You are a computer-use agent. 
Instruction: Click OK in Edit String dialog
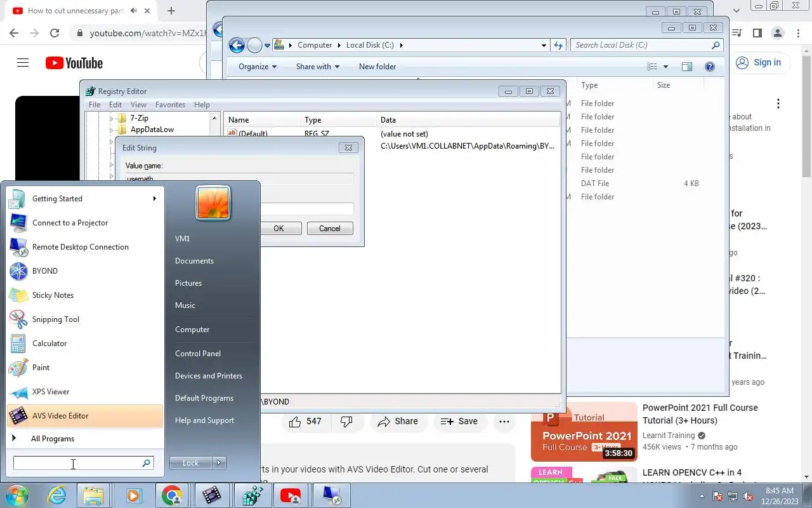coord(278,229)
